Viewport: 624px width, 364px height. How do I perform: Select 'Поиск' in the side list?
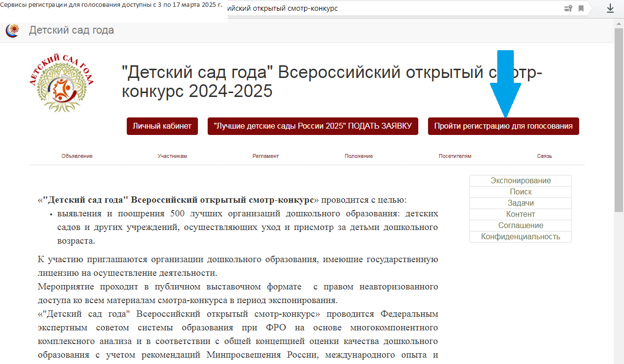(x=521, y=192)
